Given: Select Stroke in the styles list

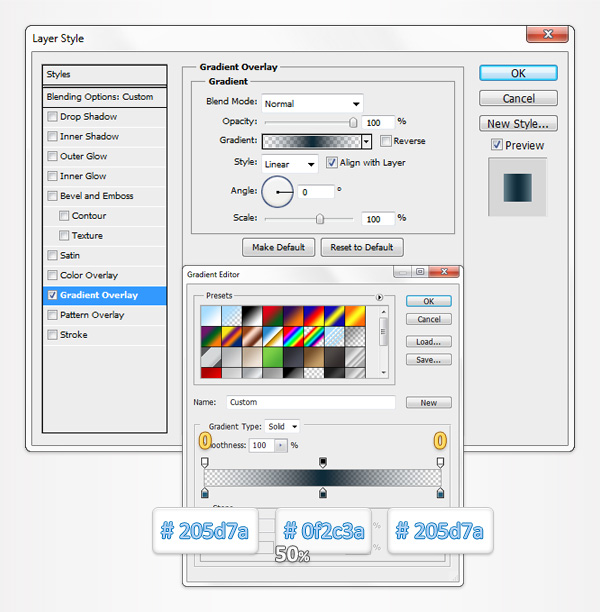Looking at the screenshot, I should 74,335.
